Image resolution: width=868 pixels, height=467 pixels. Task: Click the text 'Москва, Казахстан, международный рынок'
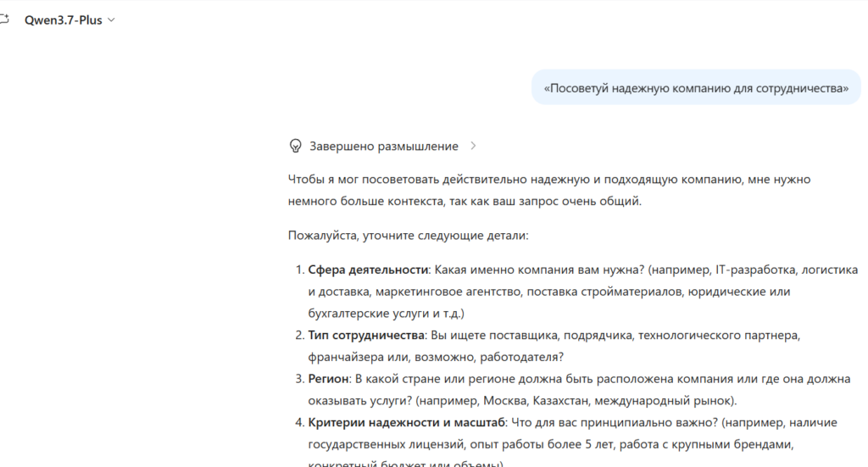608,401
